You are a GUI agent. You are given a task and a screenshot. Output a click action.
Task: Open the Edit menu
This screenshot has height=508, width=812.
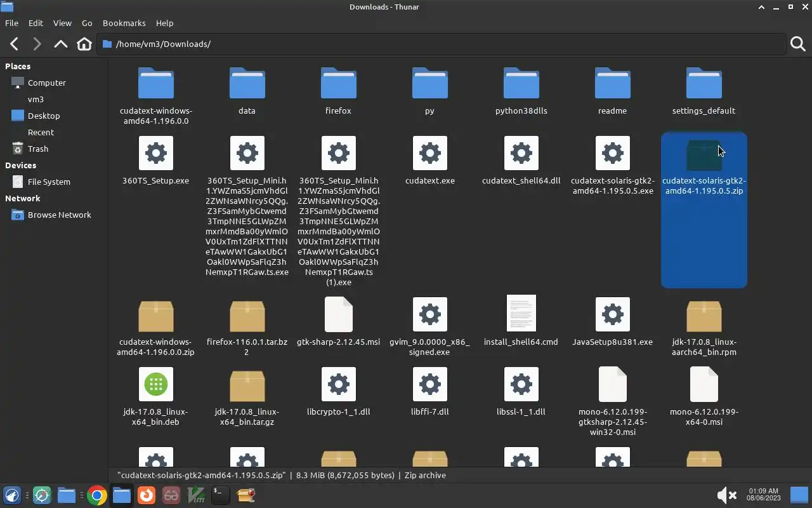click(x=36, y=23)
